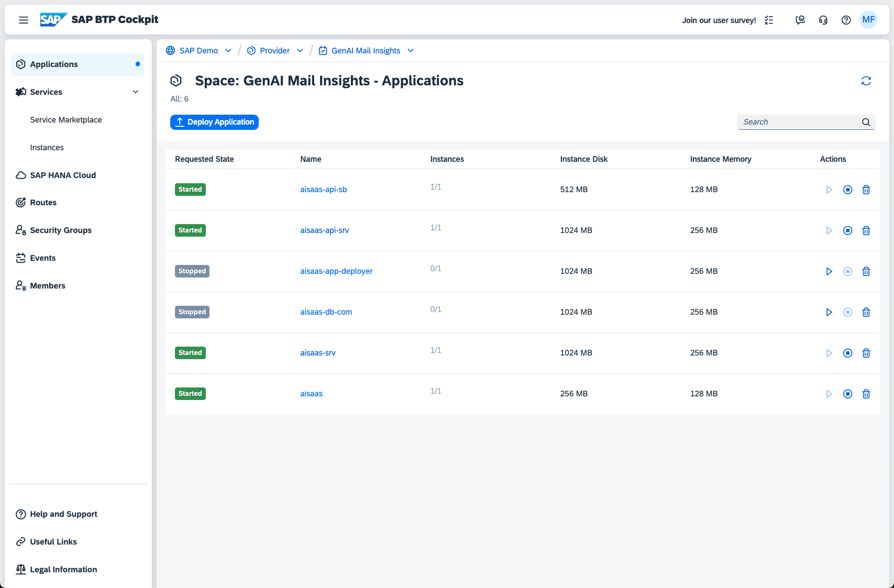Open the support headset icon
Viewport: 894px width, 588px height.
(823, 20)
